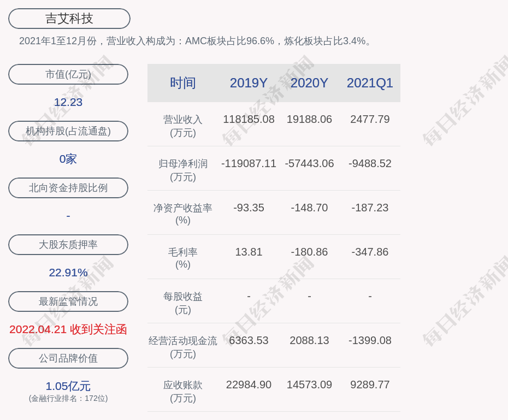Click the 2019Y column header
The image size is (508, 420).
tap(249, 83)
